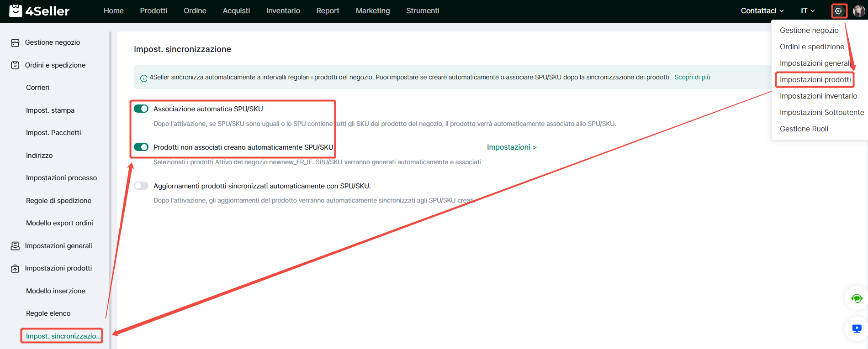Open the settings gear icon

(838, 11)
